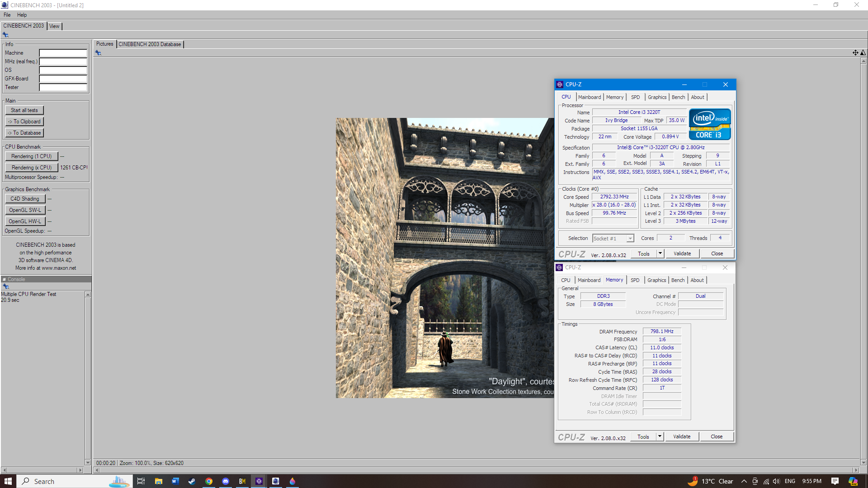The width and height of the screenshot is (868, 488).
Task: Open Microsoft Word from the taskbar
Action: [175, 481]
